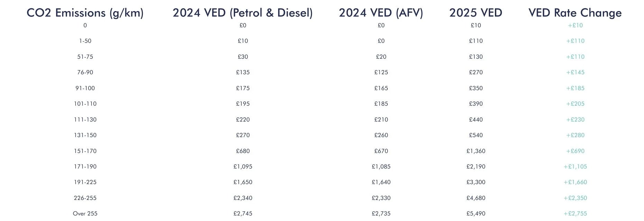The height and width of the screenshot is (221, 644).
Task: Click the £2,745 petrol and diesel rate
Action: click(x=243, y=213)
